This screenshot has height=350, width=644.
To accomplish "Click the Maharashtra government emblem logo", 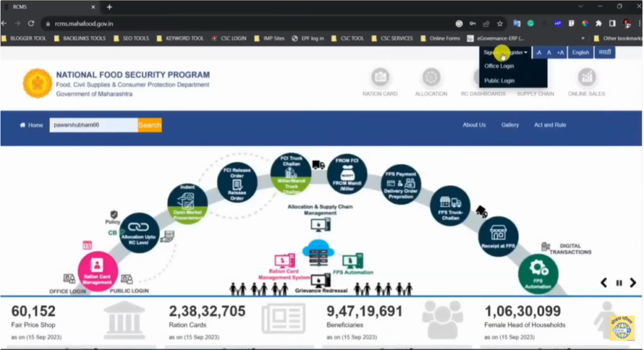I will pos(38,84).
